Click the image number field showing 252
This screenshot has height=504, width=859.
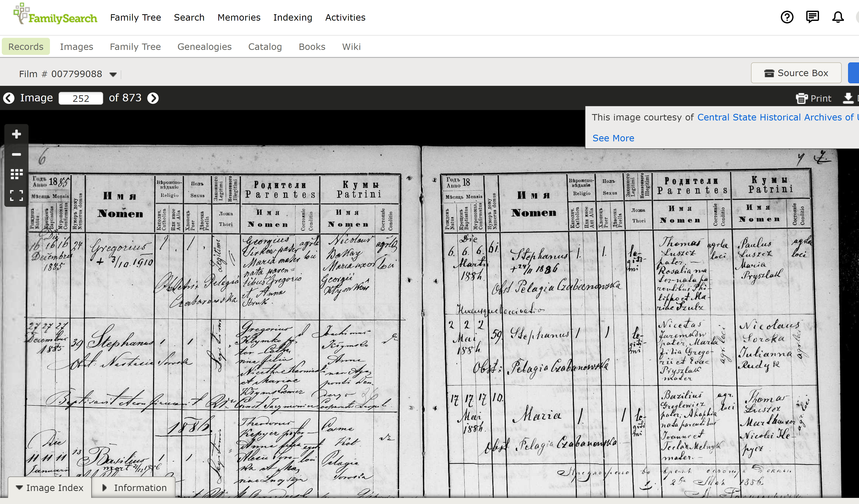point(81,99)
